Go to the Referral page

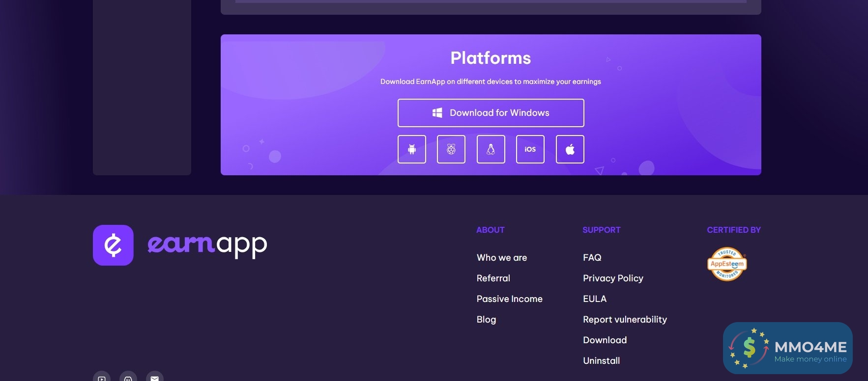493,278
